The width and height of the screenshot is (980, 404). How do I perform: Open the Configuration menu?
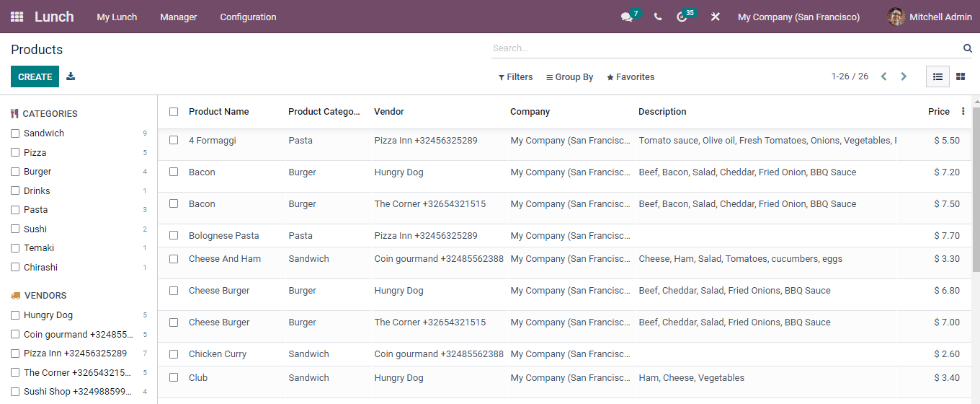click(x=248, y=17)
